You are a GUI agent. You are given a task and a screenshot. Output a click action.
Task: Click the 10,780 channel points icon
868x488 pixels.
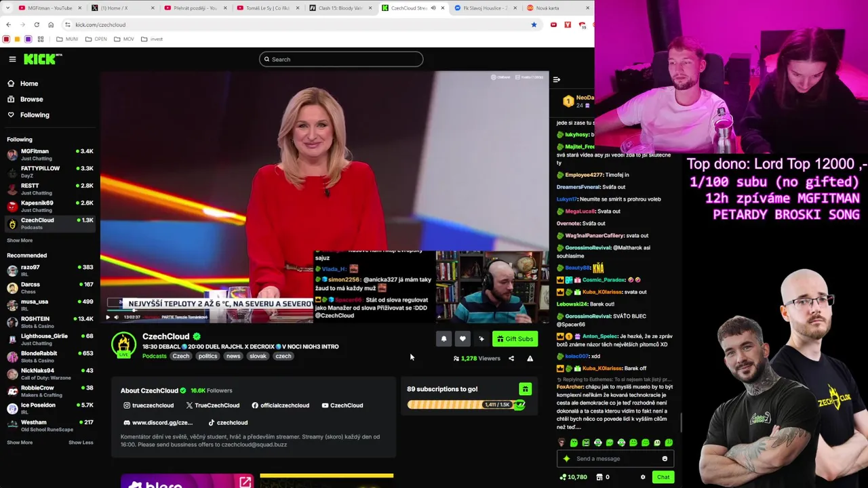tap(563, 477)
